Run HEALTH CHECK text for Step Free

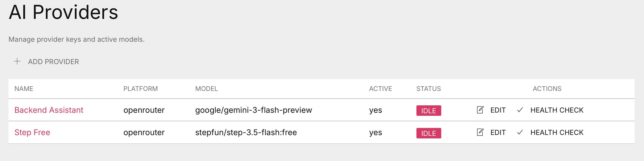(x=557, y=132)
